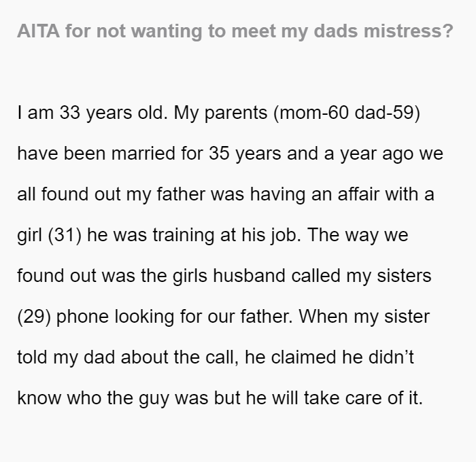Click the words "all found out"
The image size is (476, 462).
[x=69, y=194]
